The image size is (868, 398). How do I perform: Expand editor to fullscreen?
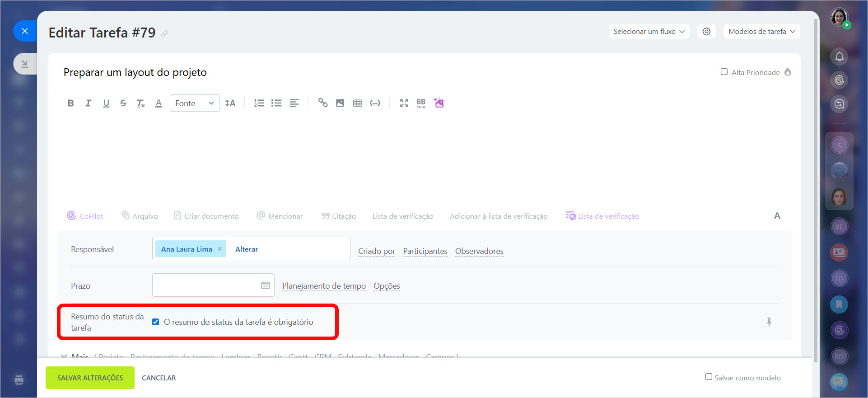pyautogui.click(x=404, y=103)
